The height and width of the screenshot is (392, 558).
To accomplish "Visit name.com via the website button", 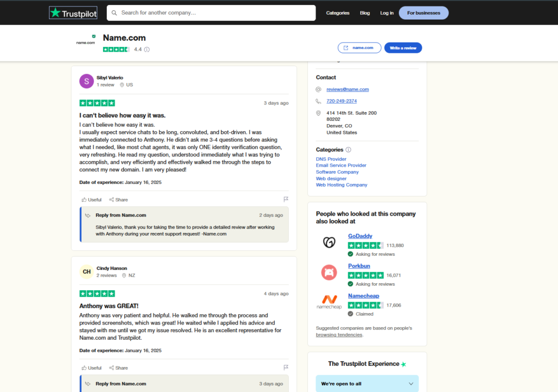I will [360, 48].
